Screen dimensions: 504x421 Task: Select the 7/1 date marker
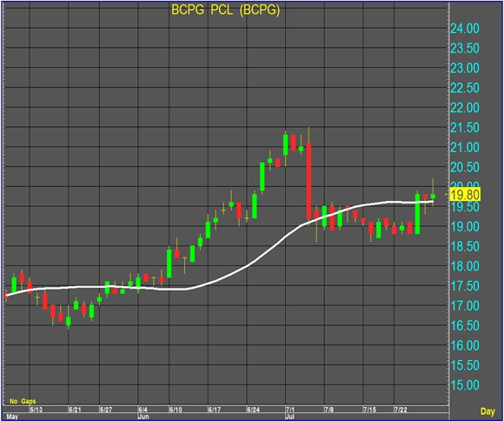coord(290,410)
